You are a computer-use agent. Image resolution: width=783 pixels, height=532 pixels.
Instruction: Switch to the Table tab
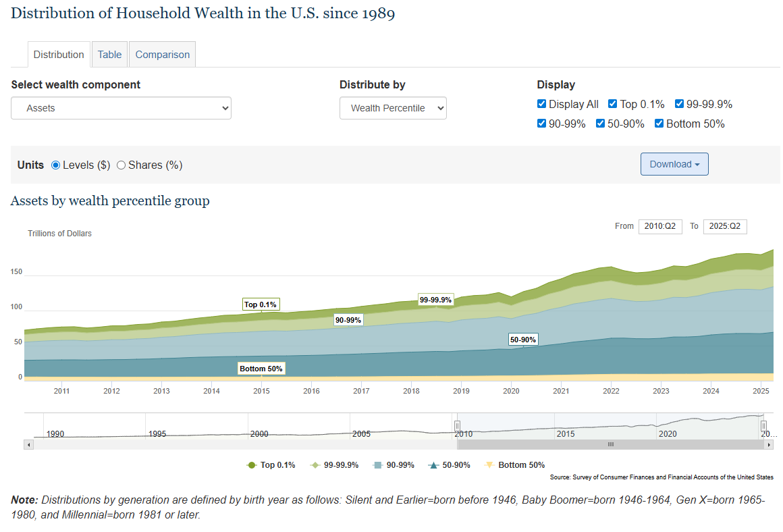tap(109, 55)
